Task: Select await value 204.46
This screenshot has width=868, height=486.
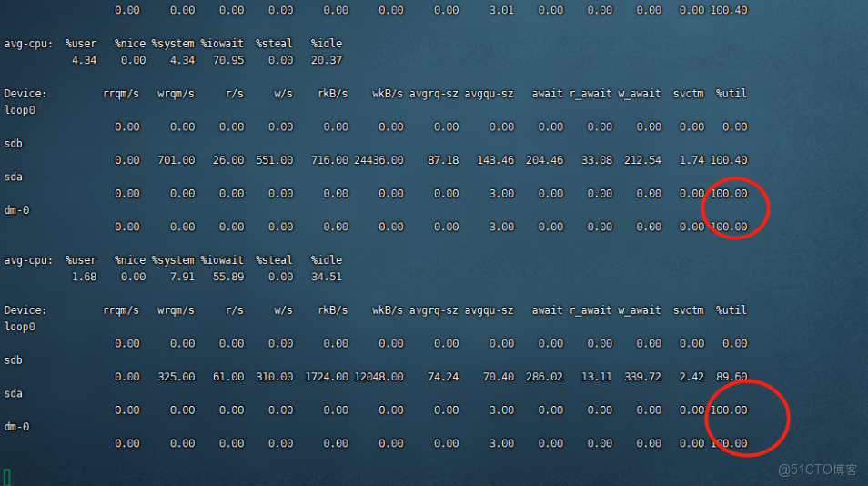Action: (544, 160)
